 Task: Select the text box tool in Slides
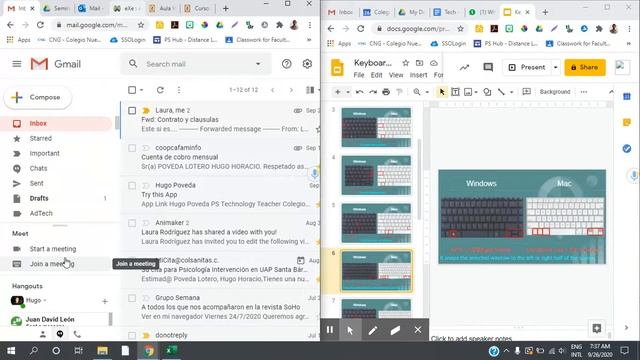[455, 92]
